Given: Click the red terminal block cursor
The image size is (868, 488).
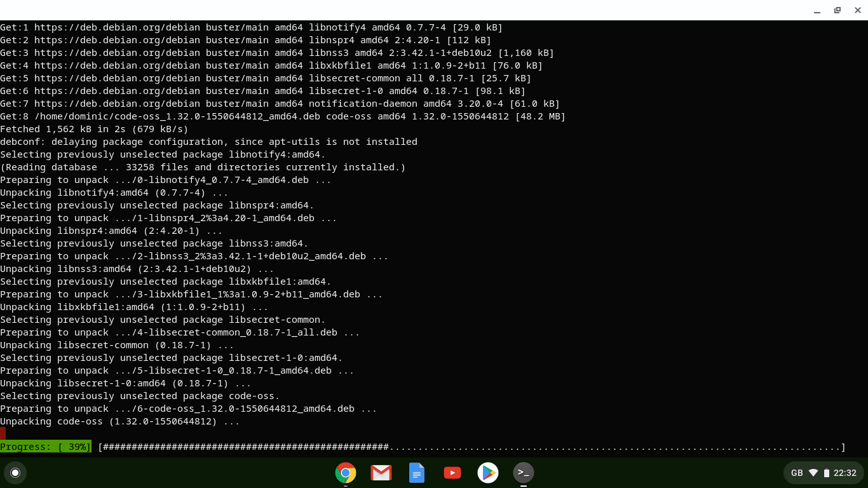Looking at the screenshot, I should pos(3,433).
